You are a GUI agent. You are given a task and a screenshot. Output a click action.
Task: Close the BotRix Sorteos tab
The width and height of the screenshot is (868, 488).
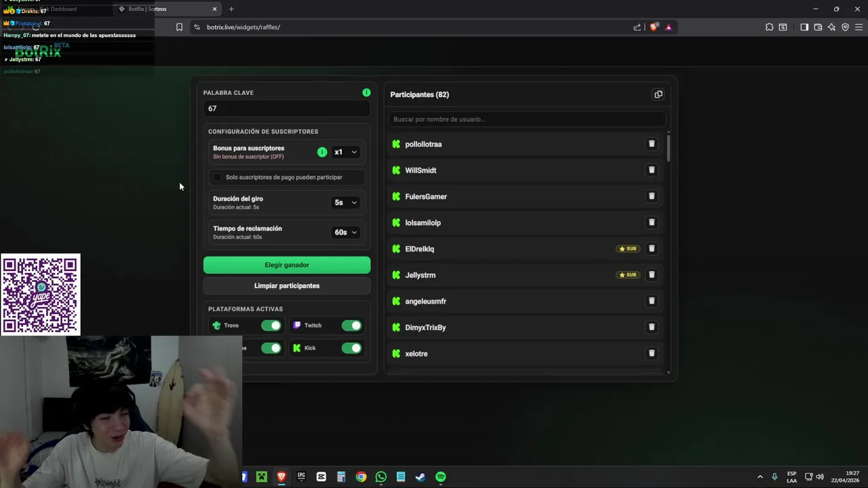pos(214,9)
